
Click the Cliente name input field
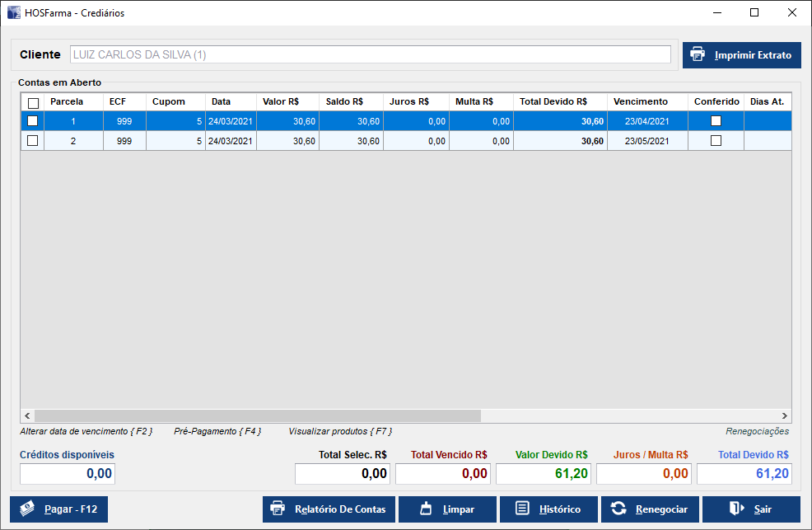pos(370,54)
